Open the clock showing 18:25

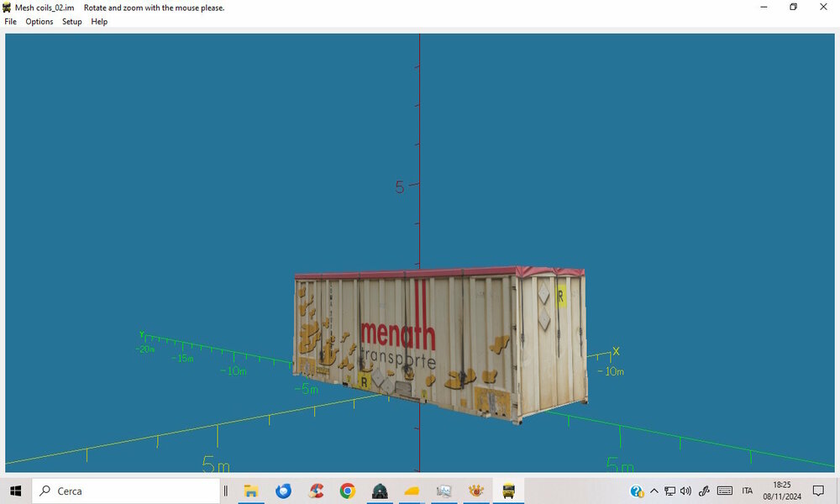click(782, 491)
